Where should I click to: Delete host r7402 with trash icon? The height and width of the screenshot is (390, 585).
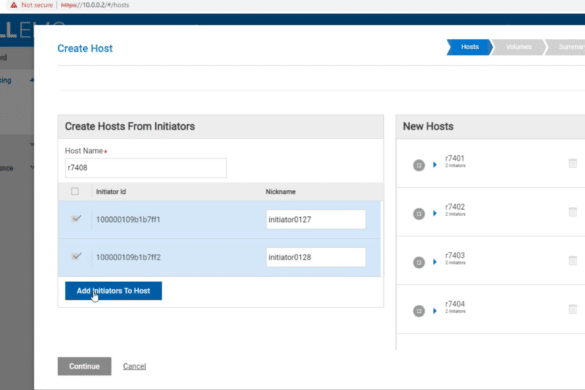[x=572, y=212]
